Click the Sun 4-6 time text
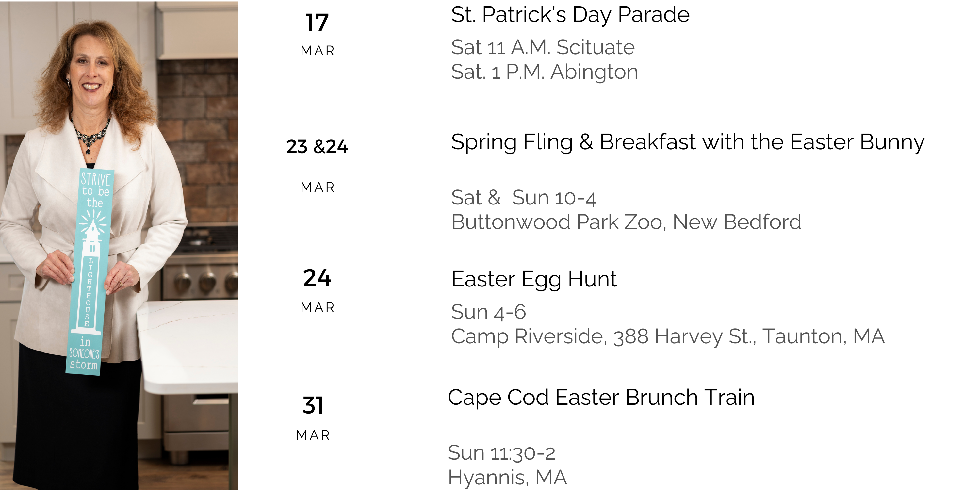This screenshot has height=490, width=980. (x=488, y=312)
